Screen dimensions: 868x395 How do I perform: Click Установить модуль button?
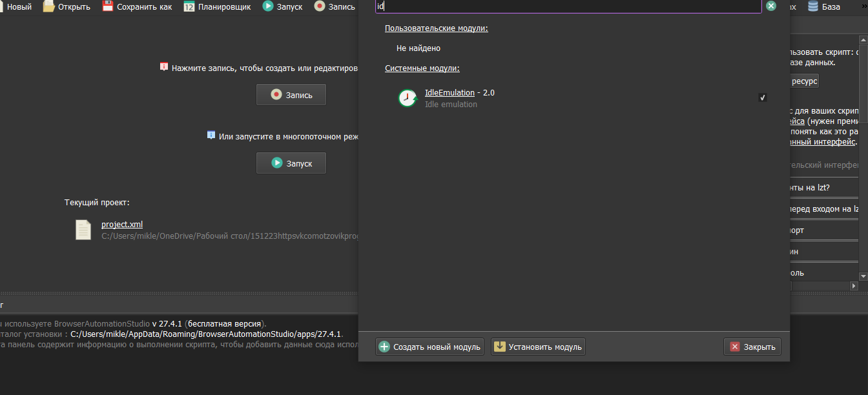538,347
